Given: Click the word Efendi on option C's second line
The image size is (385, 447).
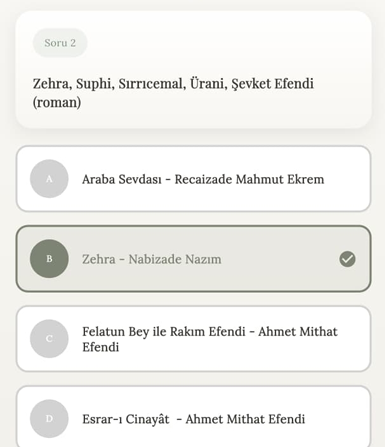Looking at the screenshot, I should [101, 347].
